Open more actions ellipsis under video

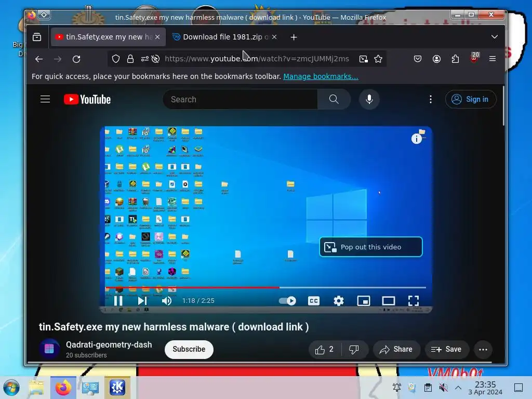pyautogui.click(x=483, y=350)
